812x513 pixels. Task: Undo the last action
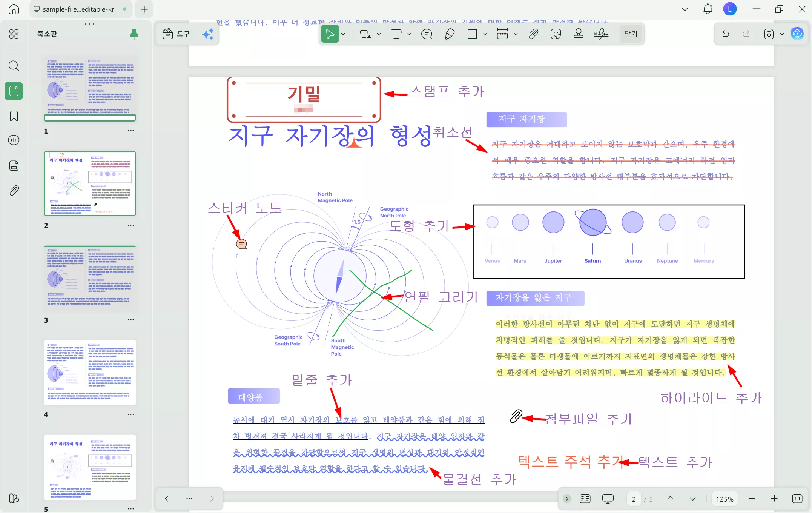pos(726,34)
